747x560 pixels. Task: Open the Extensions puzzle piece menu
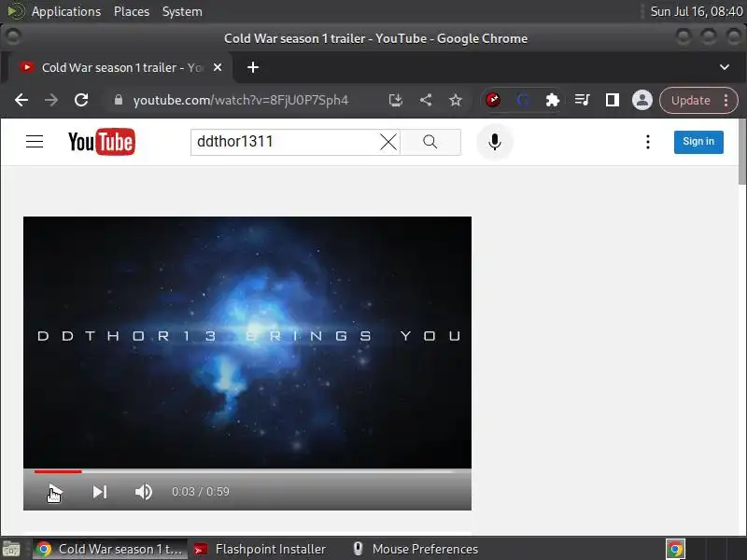(552, 100)
